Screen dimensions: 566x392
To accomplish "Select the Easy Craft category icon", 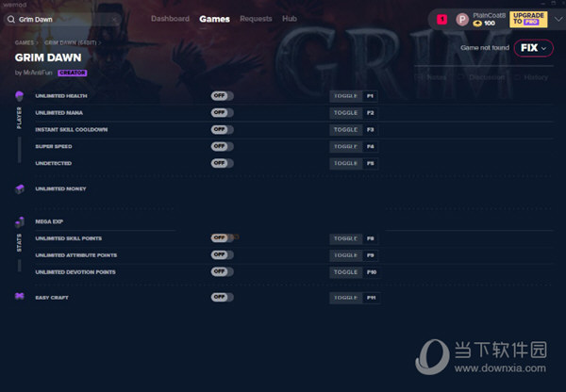I will pyautogui.click(x=20, y=297).
